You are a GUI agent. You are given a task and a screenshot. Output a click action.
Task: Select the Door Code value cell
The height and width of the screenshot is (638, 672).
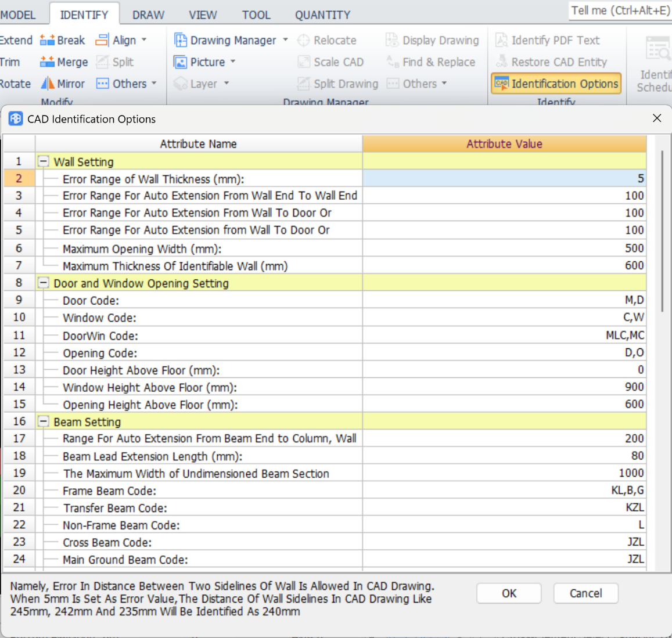504,300
